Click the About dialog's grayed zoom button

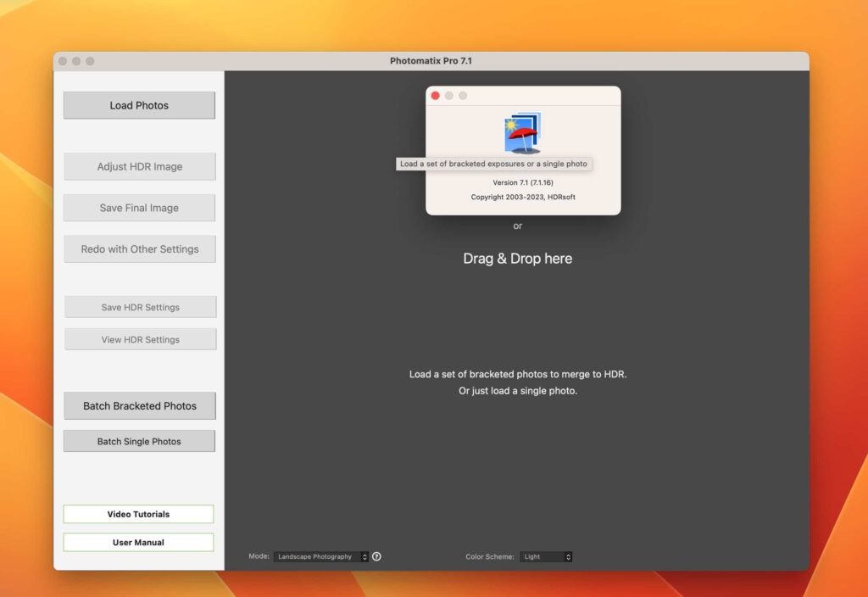(x=463, y=96)
